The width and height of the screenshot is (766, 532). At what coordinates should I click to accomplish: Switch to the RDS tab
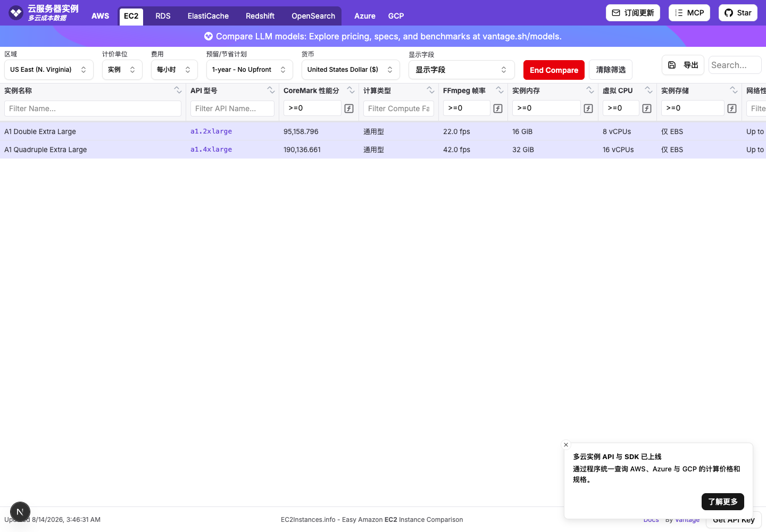pyautogui.click(x=163, y=16)
